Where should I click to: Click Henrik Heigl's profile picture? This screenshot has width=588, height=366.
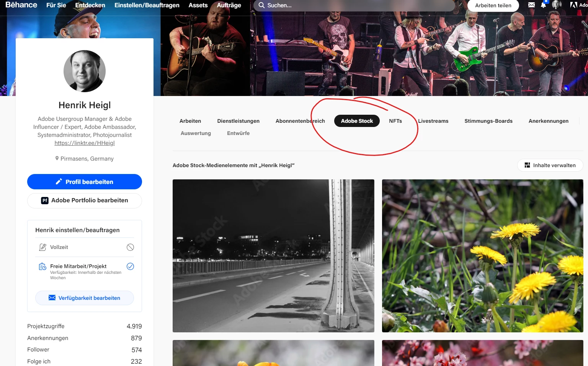pos(85,71)
